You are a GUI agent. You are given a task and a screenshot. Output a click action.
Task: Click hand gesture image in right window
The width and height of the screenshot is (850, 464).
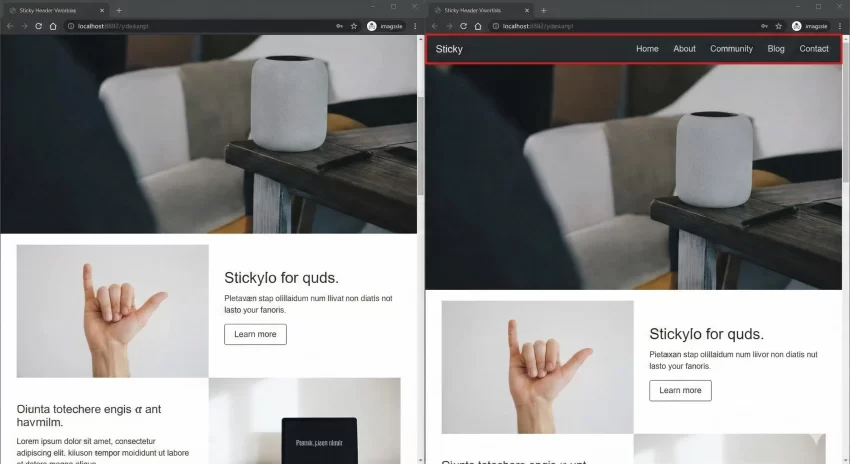point(537,367)
